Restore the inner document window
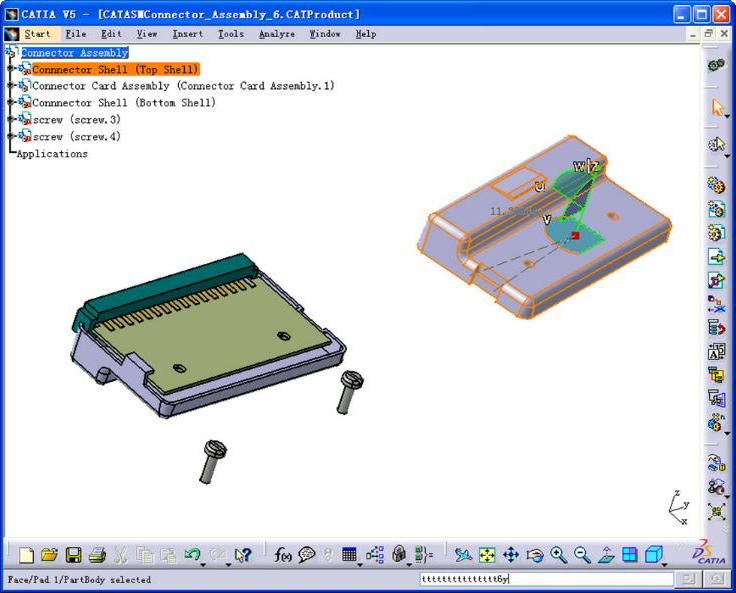 (709, 33)
